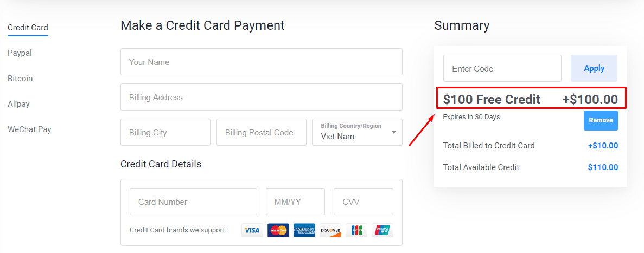644x253 pixels.
Task: Click the UnionPay card brand icon
Action: pyautogui.click(x=382, y=230)
